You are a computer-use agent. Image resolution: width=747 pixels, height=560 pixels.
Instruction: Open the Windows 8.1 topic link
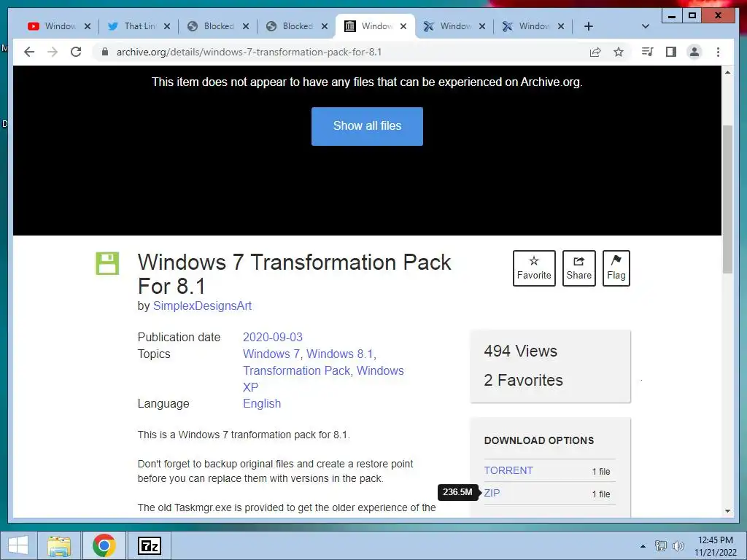pos(340,354)
